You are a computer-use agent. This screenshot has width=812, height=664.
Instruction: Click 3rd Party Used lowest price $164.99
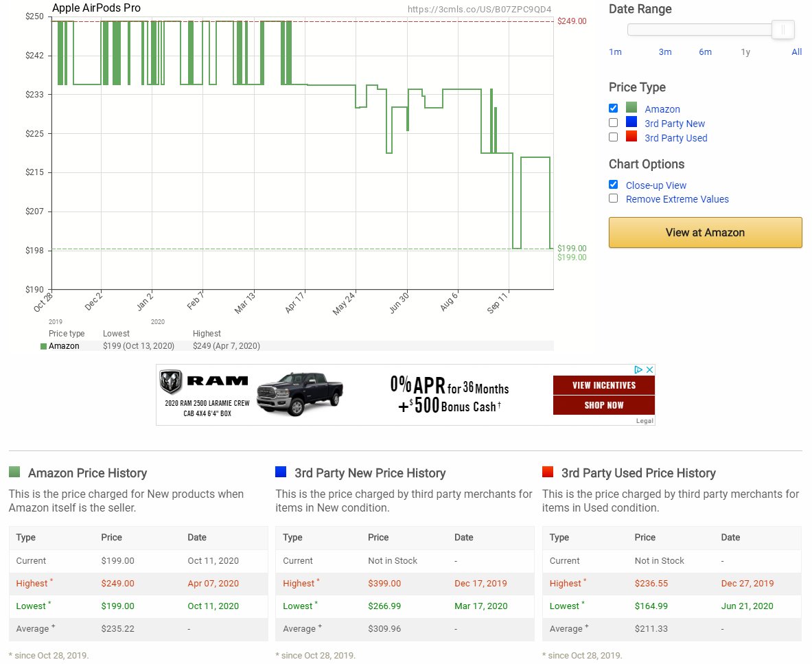(x=651, y=606)
